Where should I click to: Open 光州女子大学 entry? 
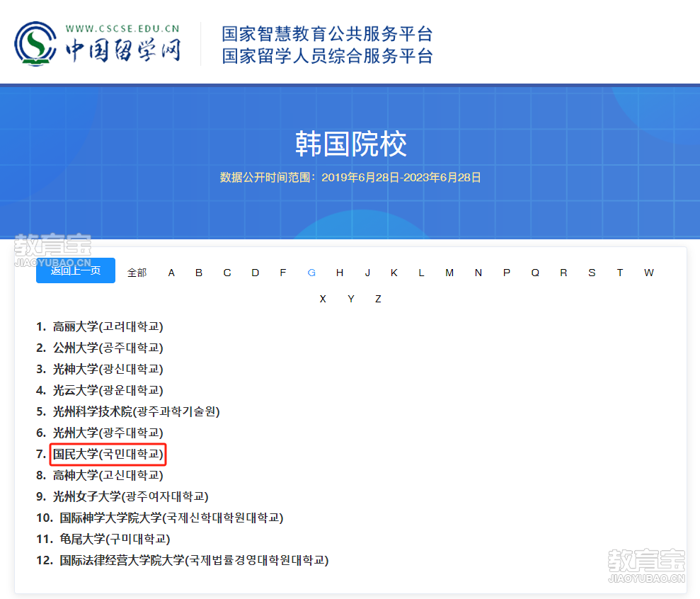click(131, 496)
